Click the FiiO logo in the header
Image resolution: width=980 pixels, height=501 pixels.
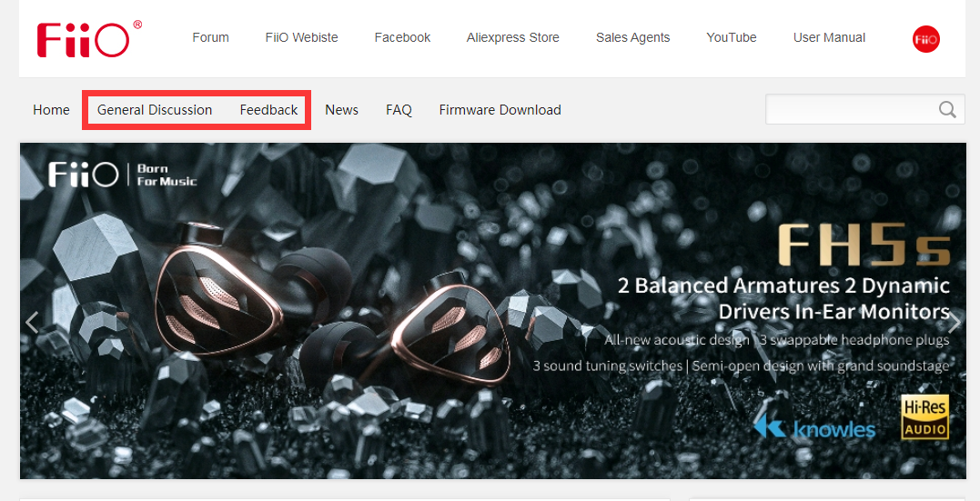point(89,39)
